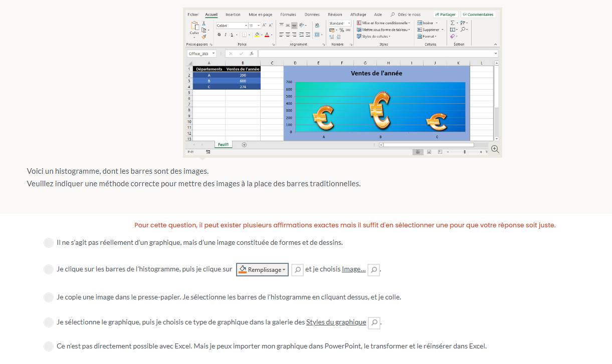The height and width of the screenshot is (364, 612).
Task: Click the magnifier icon next to Remplissage
Action: click(297, 270)
